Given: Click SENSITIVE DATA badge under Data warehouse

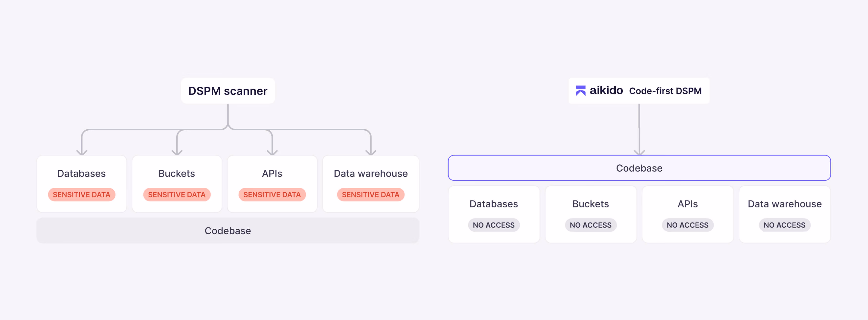Looking at the screenshot, I should click(x=371, y=195).
